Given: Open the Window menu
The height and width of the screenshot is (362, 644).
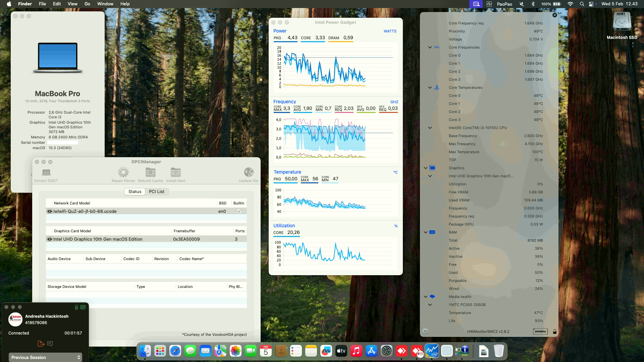Looking at the screenshot, I should pos(105,4).
